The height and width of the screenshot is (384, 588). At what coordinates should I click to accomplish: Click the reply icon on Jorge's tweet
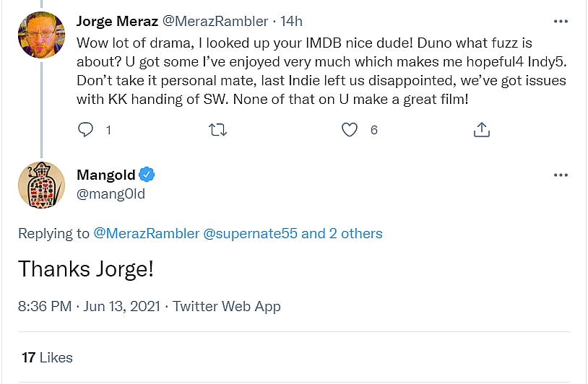pyautogui.click(x=86, y=130)
